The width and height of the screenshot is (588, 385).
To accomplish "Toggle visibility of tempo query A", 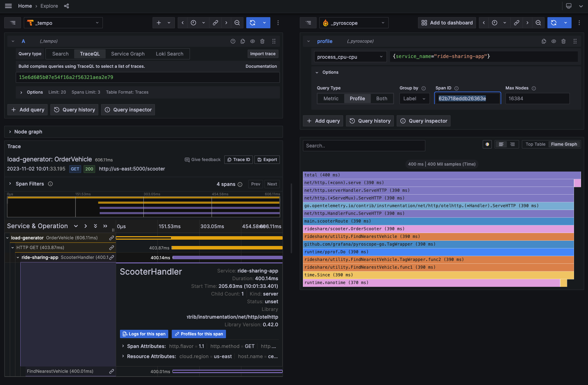I will click(253, 41).
